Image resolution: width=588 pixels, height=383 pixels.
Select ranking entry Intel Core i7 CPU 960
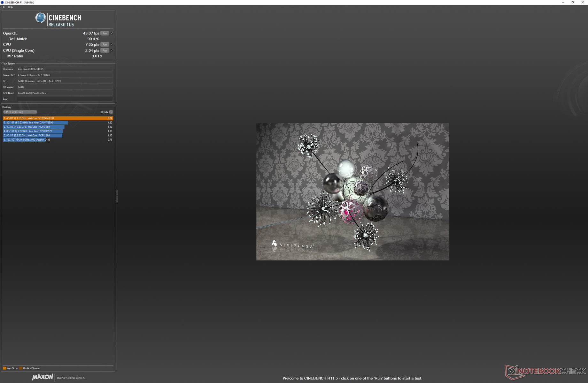(x=58, y=135)
